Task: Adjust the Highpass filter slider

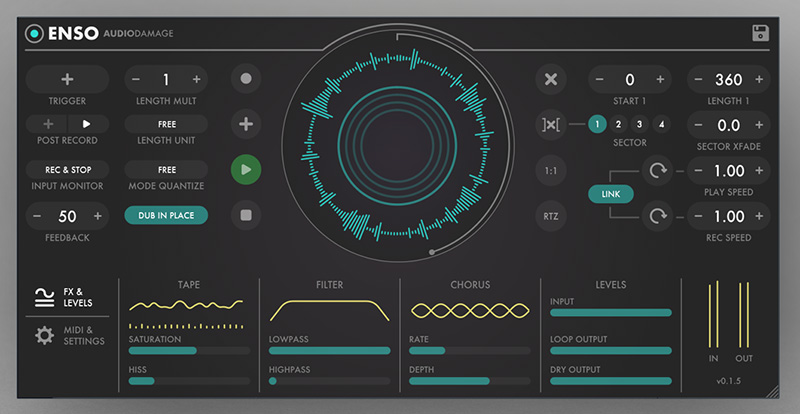Action: click(x=330, y=381)
